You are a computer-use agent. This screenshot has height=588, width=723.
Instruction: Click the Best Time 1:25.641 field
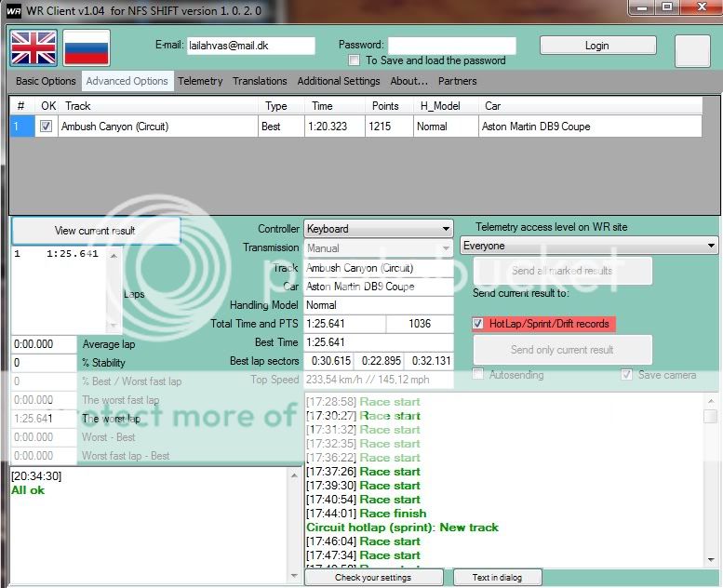click(x=379, y=342)
